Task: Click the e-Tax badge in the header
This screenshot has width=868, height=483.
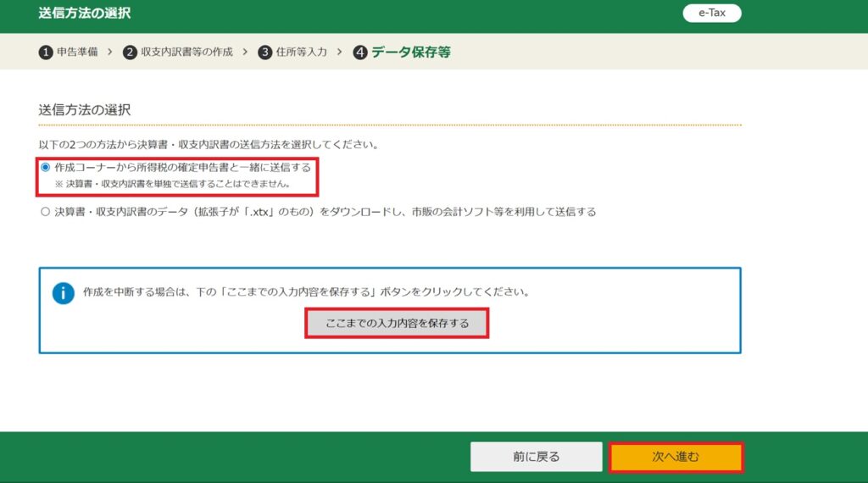Action: tap(711, 14)
